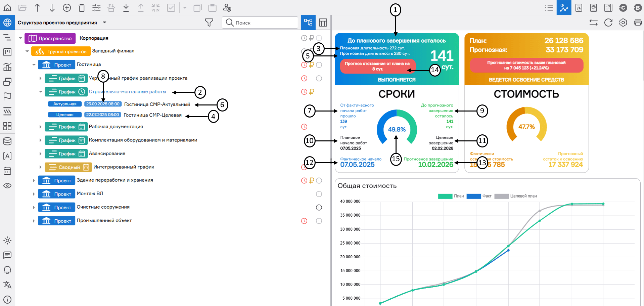Open the list view tab in top-right
This screenshot has height=306, width=644.
pos(549,8)
